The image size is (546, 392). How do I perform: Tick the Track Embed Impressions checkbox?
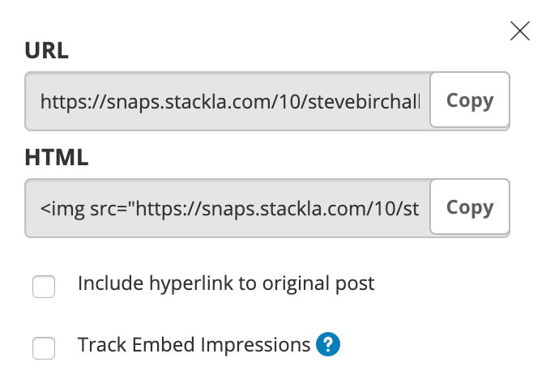(44, 347)
